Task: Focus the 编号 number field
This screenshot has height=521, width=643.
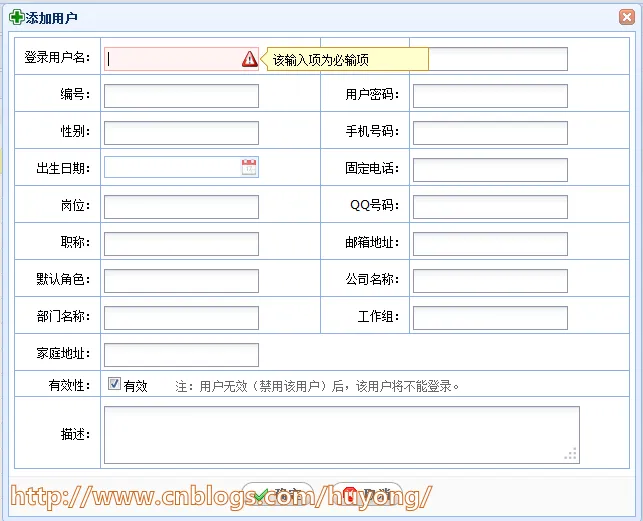Action: click(181, 96)
